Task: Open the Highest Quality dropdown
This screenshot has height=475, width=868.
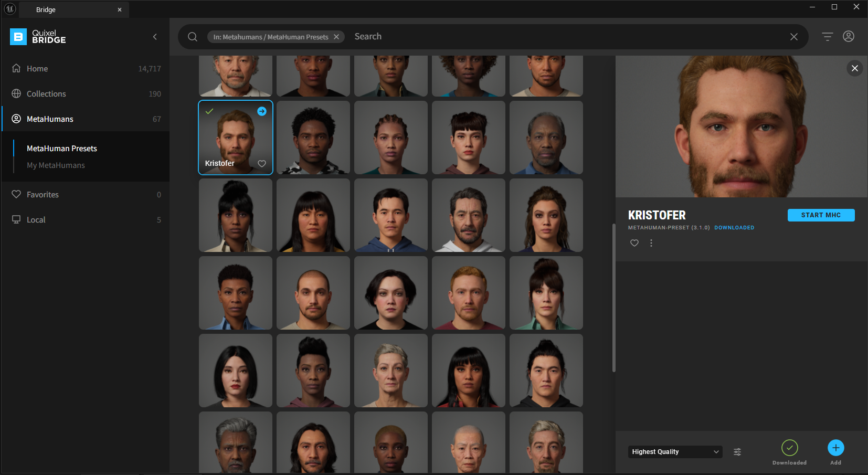Action: tap(675, 452)
